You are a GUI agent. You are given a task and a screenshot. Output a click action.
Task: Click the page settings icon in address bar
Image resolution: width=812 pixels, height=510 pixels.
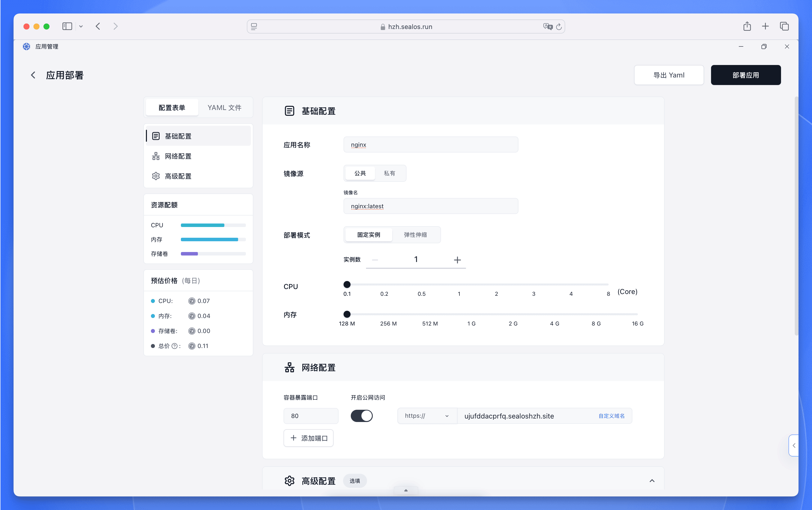tap(254, 27)
